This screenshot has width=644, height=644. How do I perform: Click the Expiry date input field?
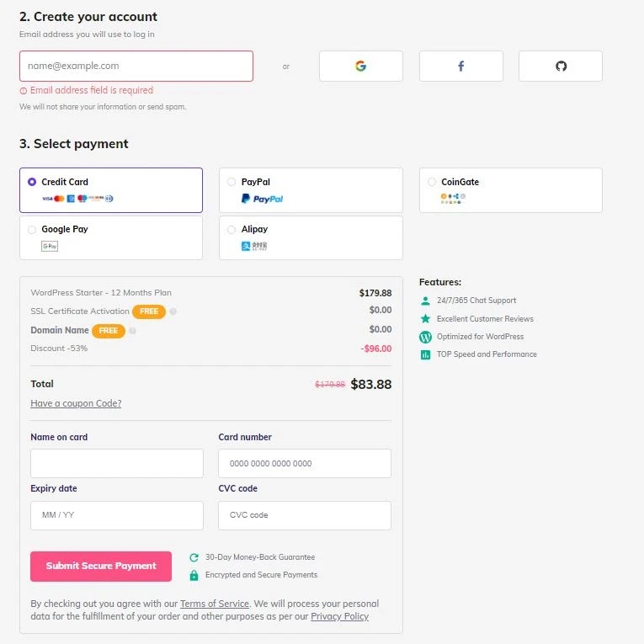(x=117, y=515)
